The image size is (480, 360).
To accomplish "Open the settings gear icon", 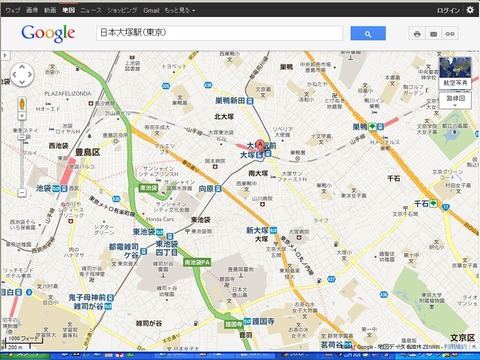I will 470,10.
